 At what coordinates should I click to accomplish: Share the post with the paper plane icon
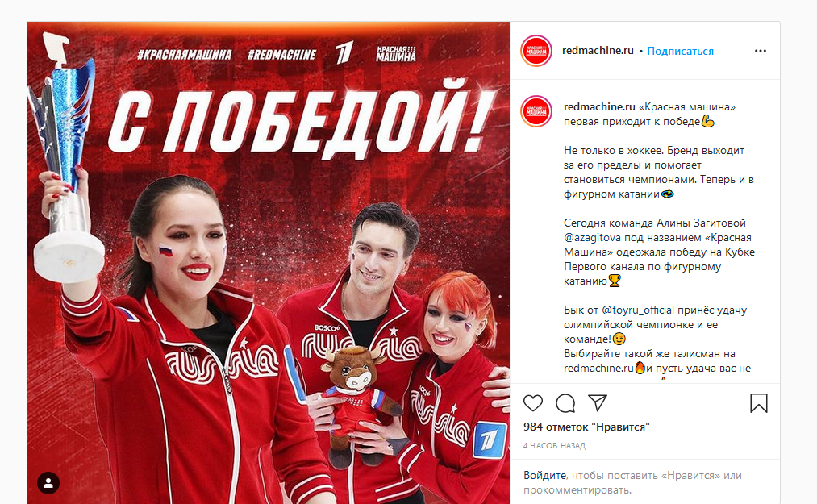(x=598, y=402)
